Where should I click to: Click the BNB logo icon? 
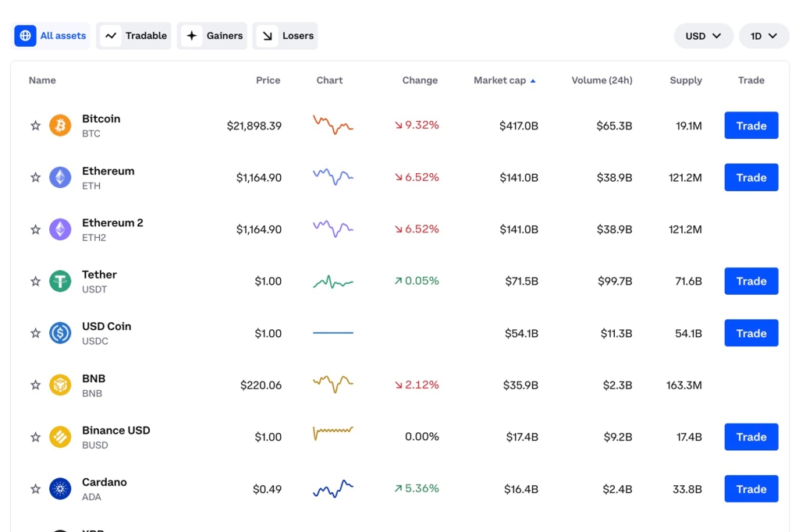(x=60, y=385)
